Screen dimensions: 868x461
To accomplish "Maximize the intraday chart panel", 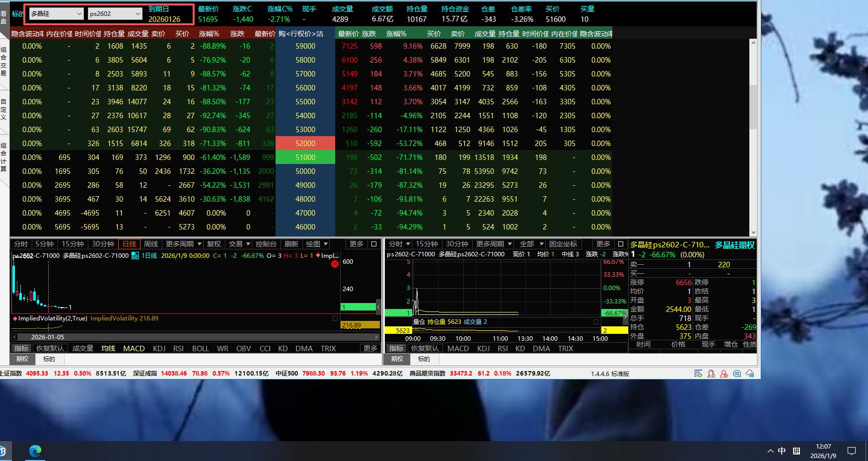I will [620, 244].
